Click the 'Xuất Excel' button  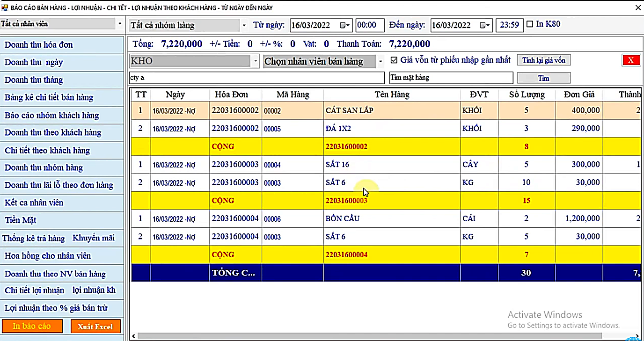95,326
